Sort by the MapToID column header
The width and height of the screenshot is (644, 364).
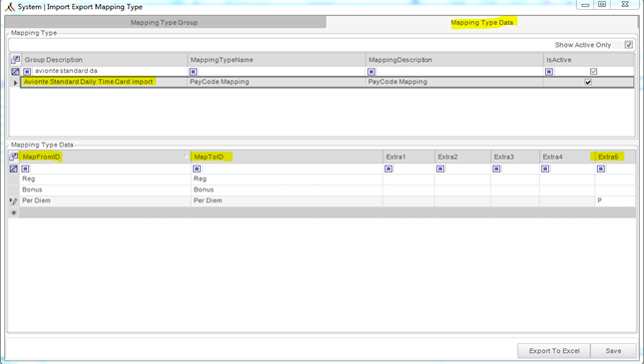tap(287, 157)
